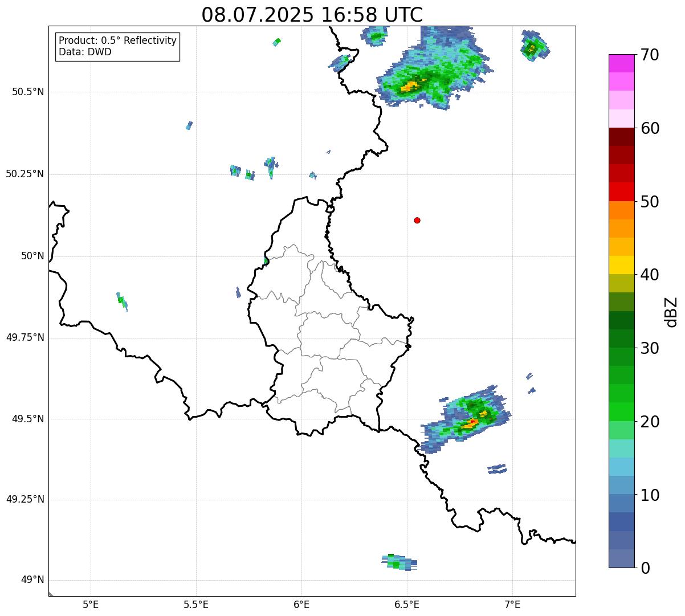Click the small storm cell in top-right corner
Image resolution: width=685 pixels, height=616 pixels.
pos(535,46)
